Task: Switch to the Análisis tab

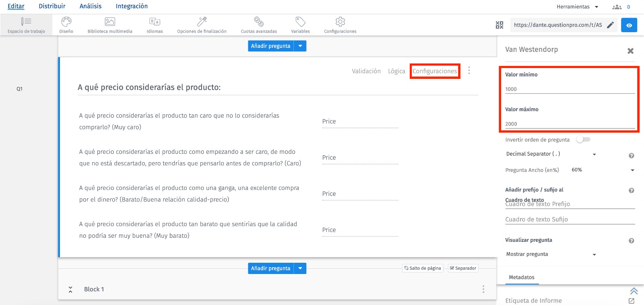Action: pyautogui.click(x=91, y=6)
